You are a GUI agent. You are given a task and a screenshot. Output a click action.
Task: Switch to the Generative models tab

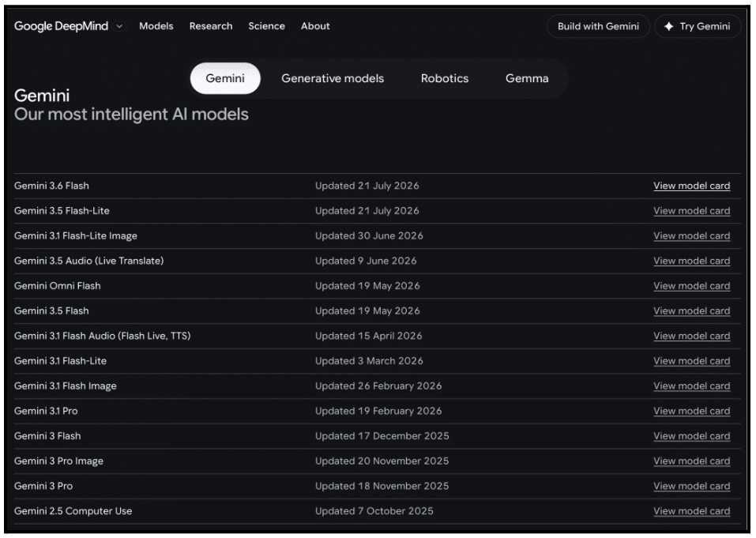click(333, 78)
